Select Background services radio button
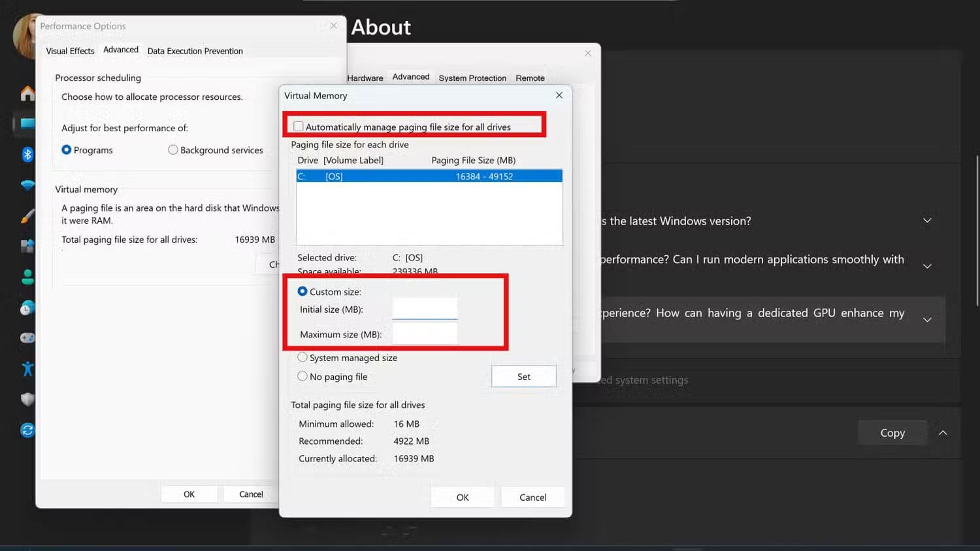980x551 pixels. point(173,150)
